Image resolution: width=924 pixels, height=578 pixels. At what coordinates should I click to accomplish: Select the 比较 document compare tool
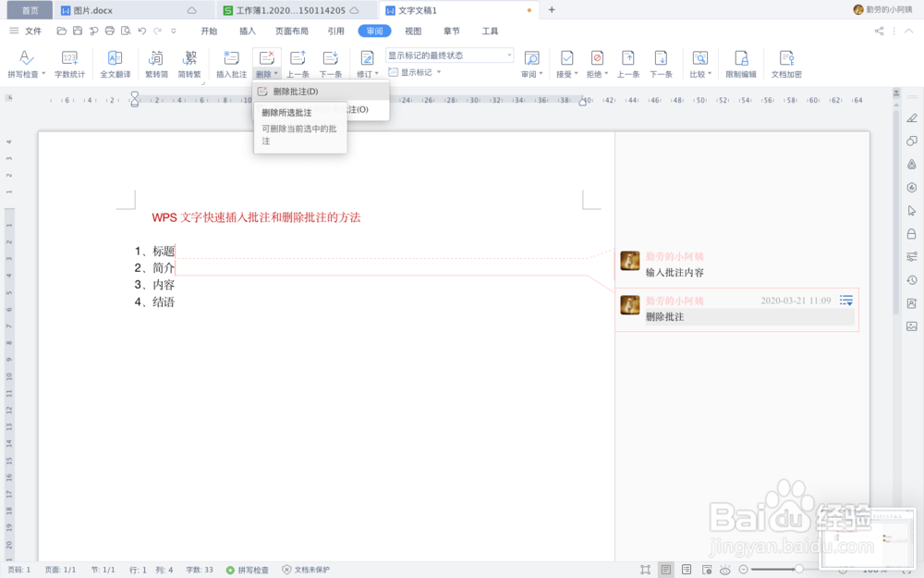tap(698, 61)
